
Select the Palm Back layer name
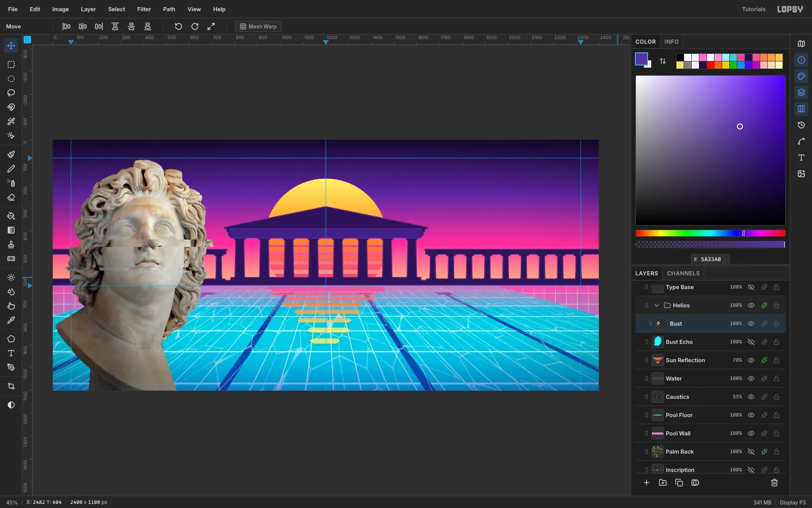680,452
